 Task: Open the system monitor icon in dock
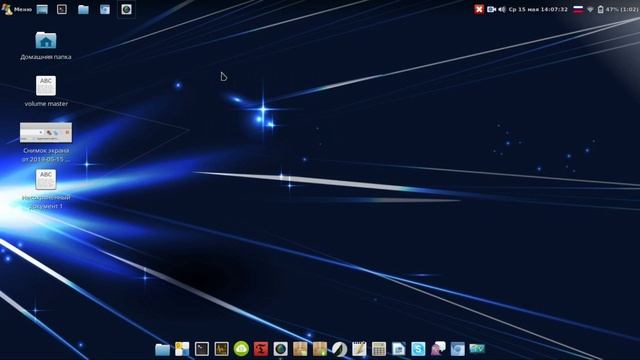[x=222, y=349]
